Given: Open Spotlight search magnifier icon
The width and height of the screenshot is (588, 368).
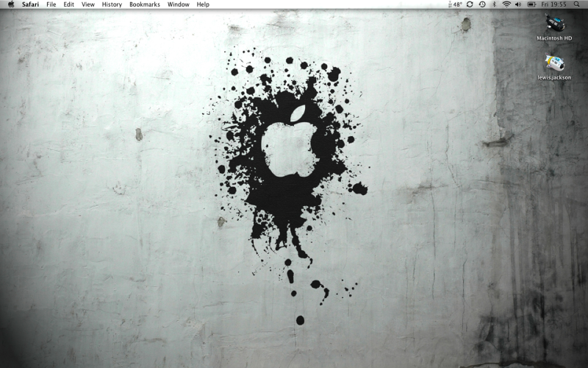Looking at the screenshot, I should click(576, 4).
